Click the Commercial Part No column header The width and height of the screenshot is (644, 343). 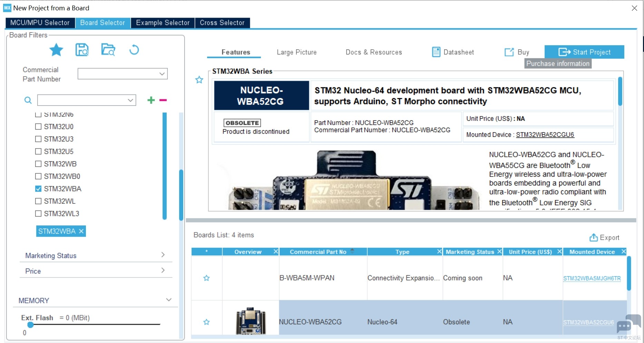pos(318,252)
